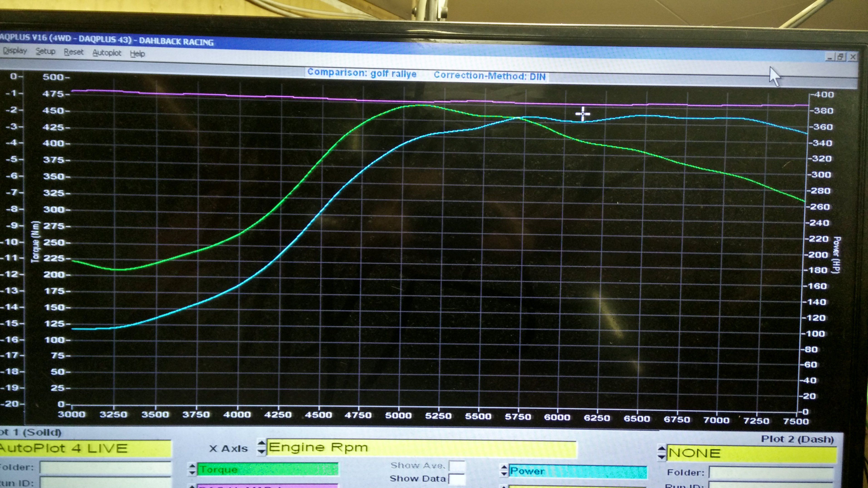Click the Reset menu item

coord(74,52)
